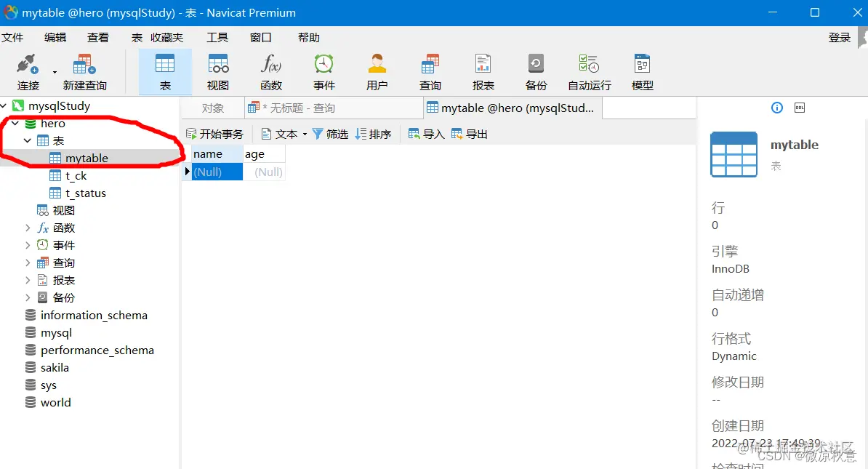868x469 pixels.
Task: Click the 备份 toolbar icon
Action: coord(536,71)
